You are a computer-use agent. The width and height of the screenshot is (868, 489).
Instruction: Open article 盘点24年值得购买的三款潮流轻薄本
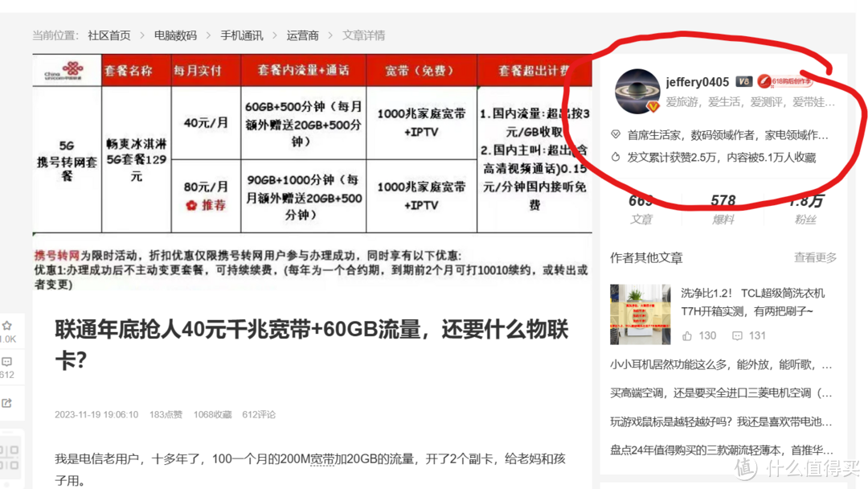tap(721, 450)
